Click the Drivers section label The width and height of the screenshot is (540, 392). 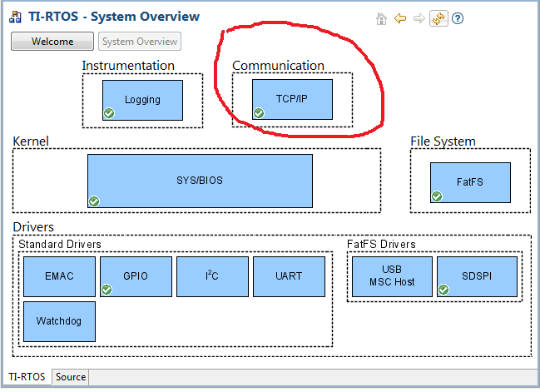[x=33, y=227]
